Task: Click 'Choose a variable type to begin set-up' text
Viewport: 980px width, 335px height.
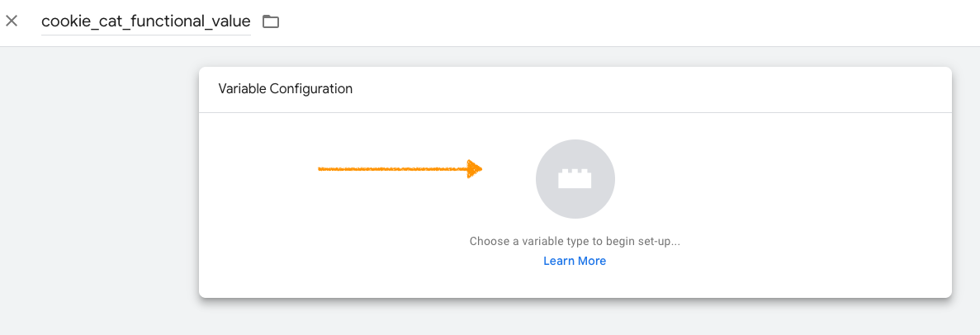Action: point(575,242)
